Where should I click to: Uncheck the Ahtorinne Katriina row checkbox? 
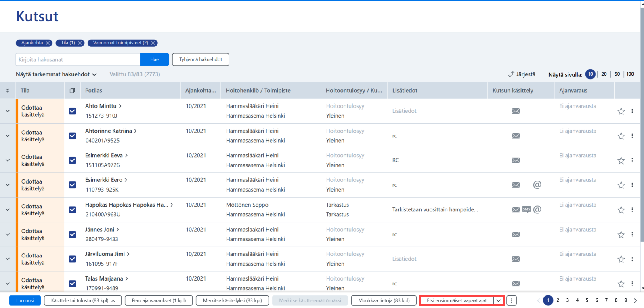click(x=72, y=135)
